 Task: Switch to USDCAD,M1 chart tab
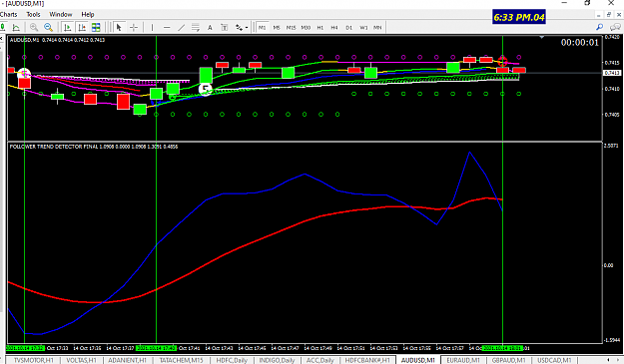(x=555, y=360)
